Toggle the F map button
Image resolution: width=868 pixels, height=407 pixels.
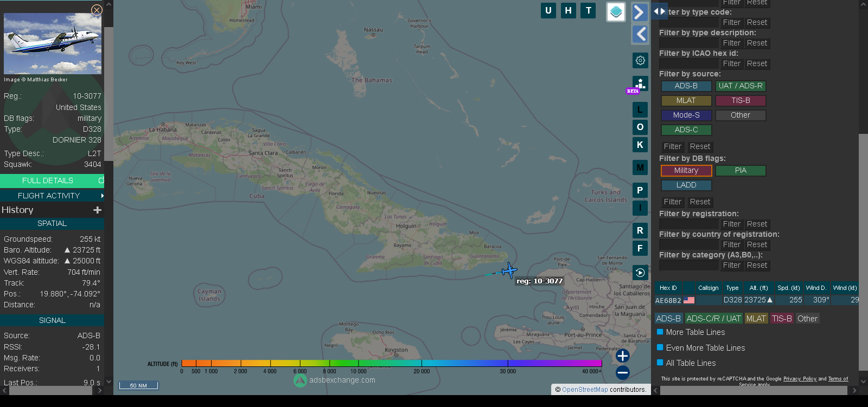(x=640, y=248)
